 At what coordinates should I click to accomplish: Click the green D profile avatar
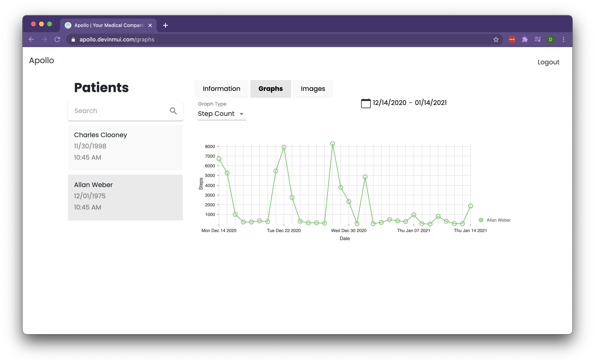pos(551,39)
